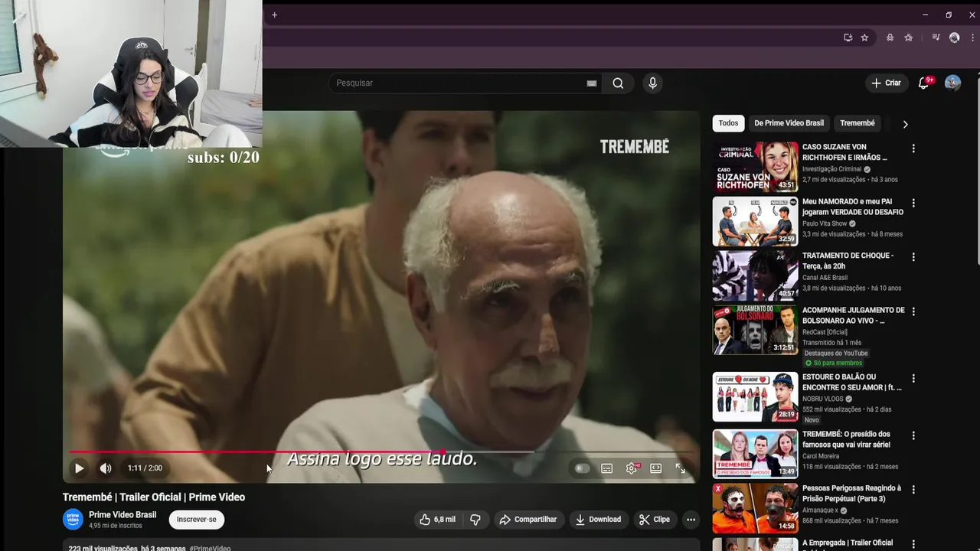The height and width of the screenshot is (551, 980).
Task: Select the 'Tremembé' filter chip
Action: [857, 123]
